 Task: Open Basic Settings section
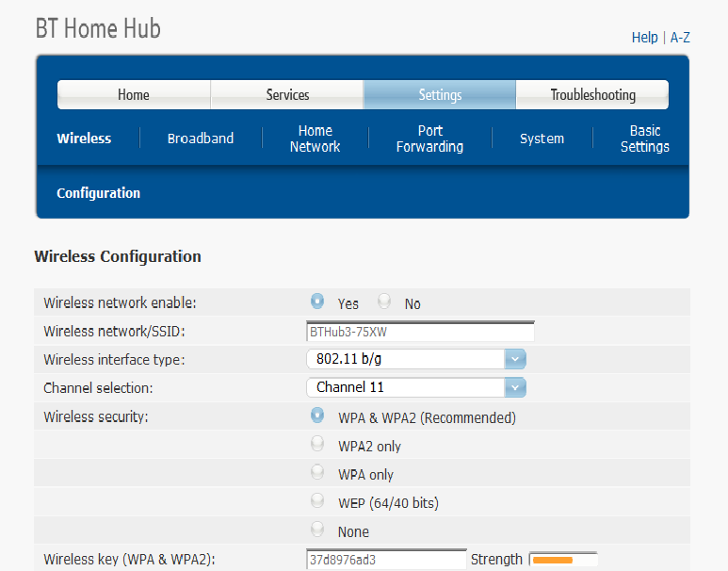pyautogui.click(x=645, y=139)
